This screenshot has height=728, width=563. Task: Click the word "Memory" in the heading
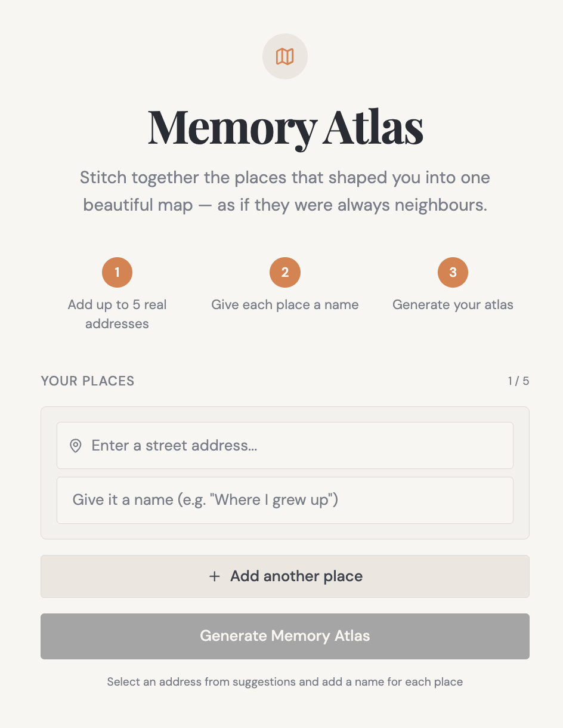(231, 128)
